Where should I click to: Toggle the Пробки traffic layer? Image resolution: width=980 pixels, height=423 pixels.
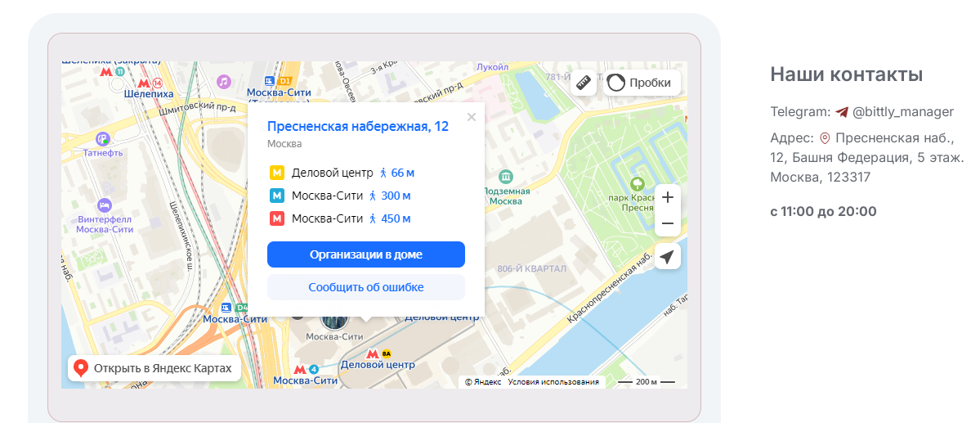[x=642, y=83]
